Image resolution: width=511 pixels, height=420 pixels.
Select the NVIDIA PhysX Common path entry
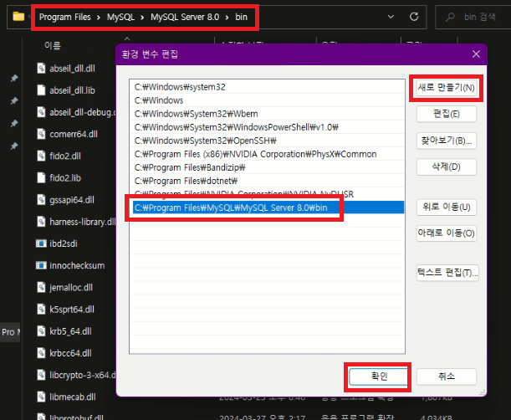click(x=268, y=154)
